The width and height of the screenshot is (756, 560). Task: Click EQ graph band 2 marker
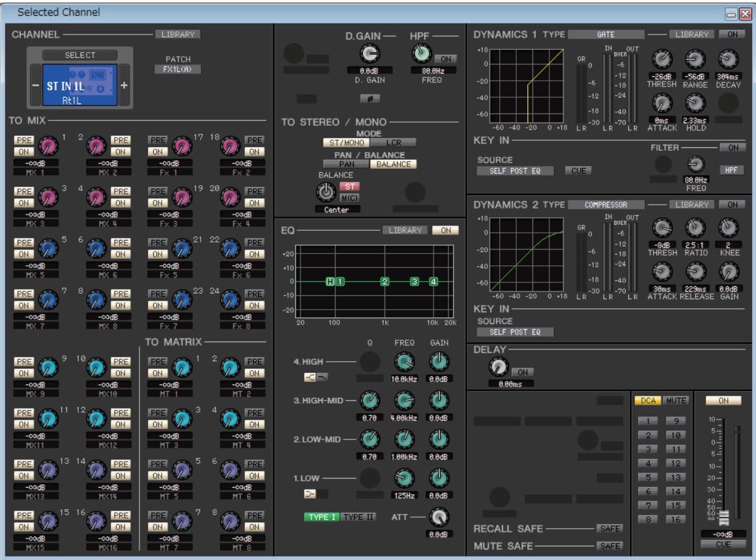[x=385, y=282]
